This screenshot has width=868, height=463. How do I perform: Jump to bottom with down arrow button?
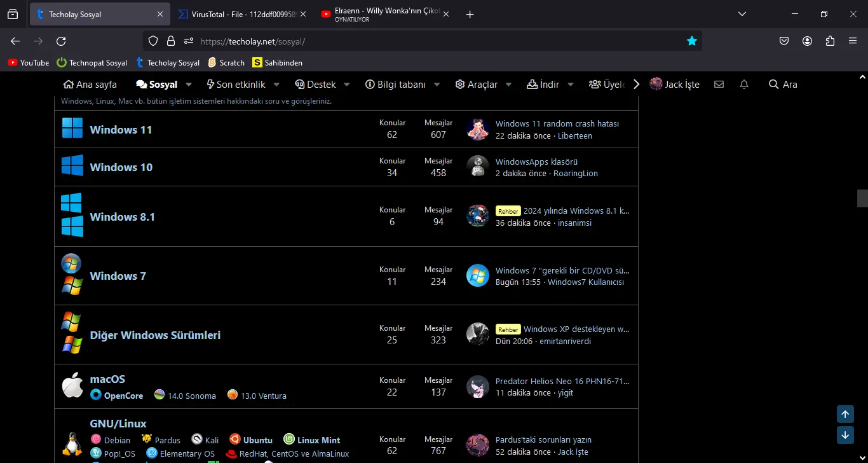pyautogui.click(x=845, y=436)
